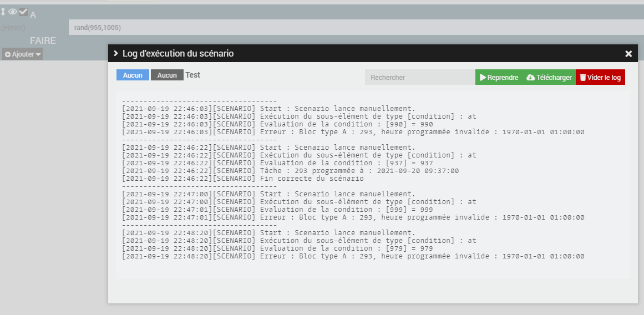This screenshot has width=644, height=315.
Task: Click the plus icon on the Ajouter button
Action: coord(8,54)
